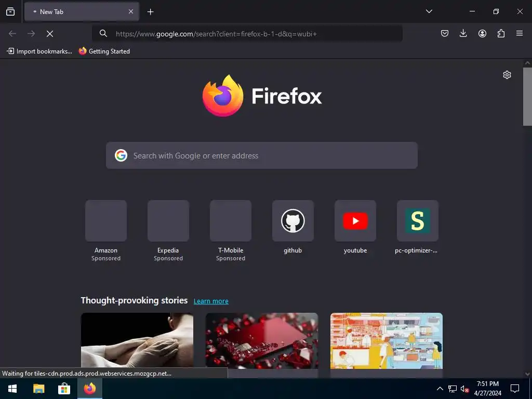Click the Google logo in search box
The image size is (532, 399).
tap(121, 155)
